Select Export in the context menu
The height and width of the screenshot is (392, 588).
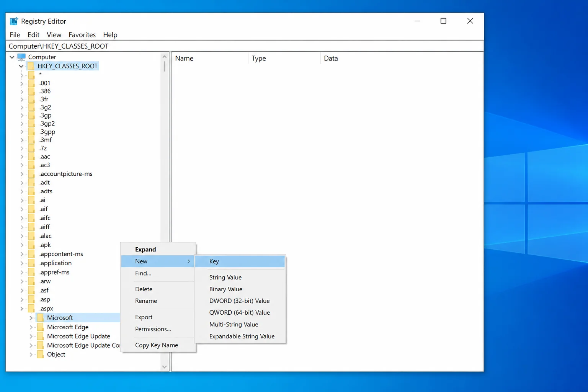pyautogui.click(x=158, y=317)
